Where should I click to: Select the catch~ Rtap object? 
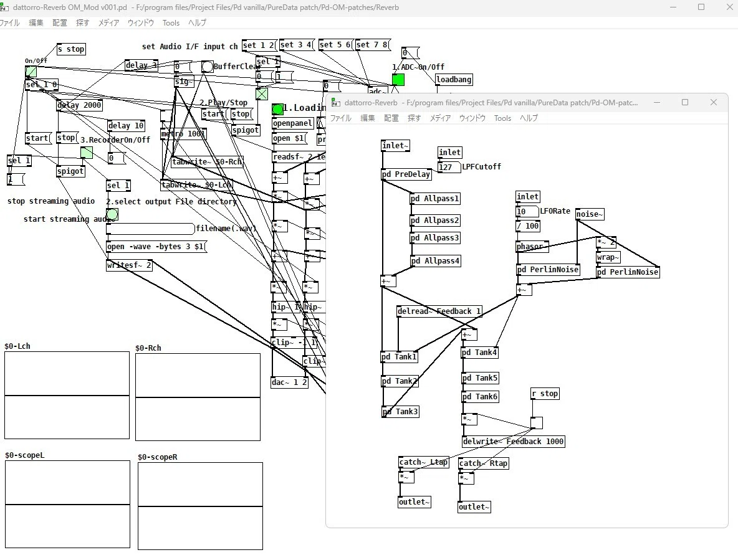(484, 463)
